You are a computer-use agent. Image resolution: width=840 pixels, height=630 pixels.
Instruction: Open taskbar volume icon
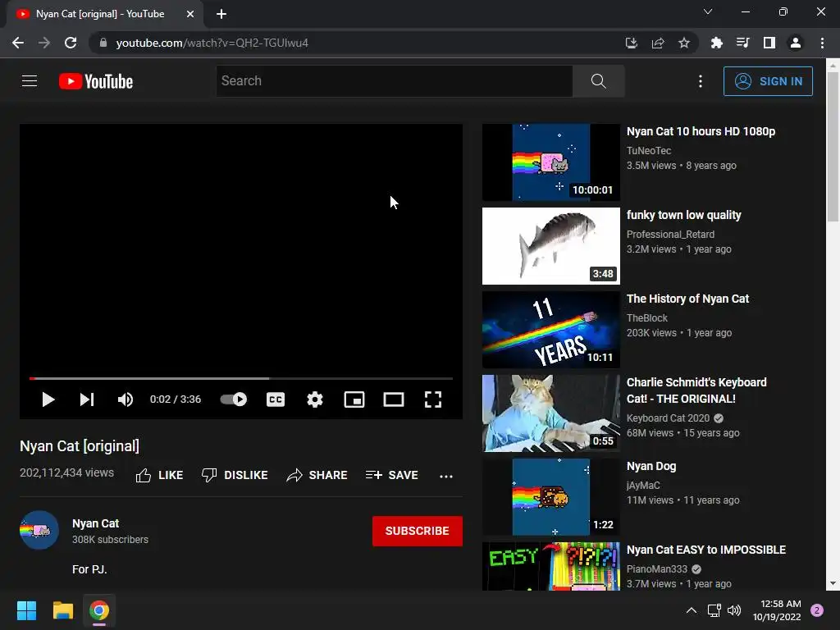click(734, 610)
